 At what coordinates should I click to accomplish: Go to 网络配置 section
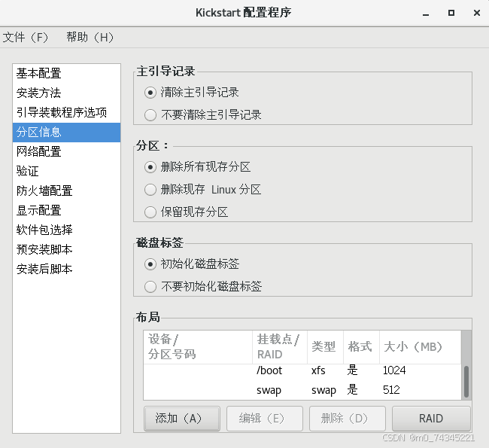click(66, 152)
